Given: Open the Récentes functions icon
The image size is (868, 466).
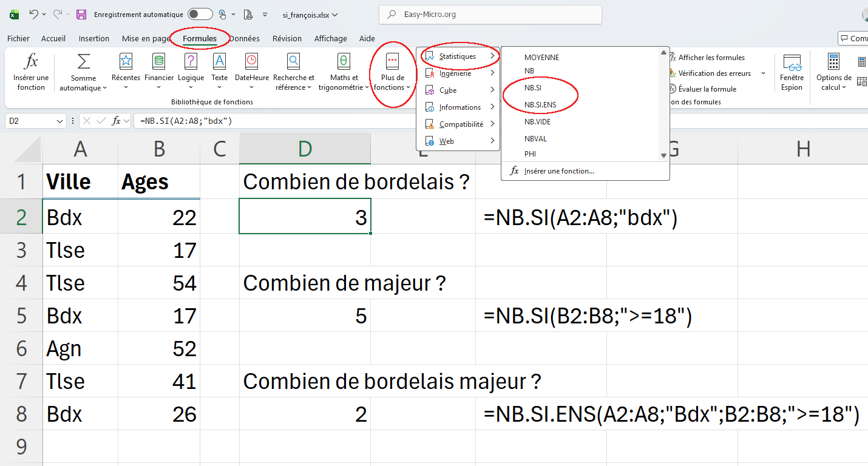Looking at the screenshot, I should tap(125, 72).
